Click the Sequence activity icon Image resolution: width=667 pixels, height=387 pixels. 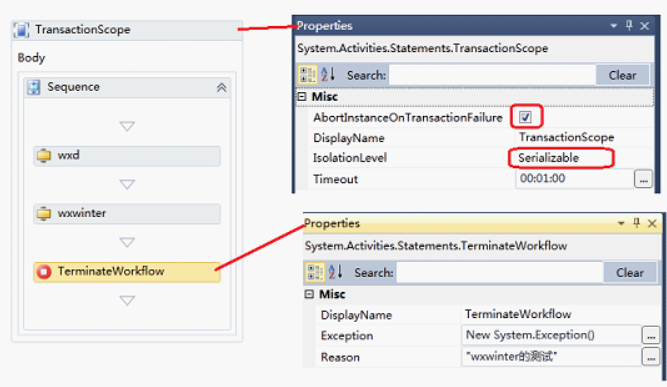click(x=34, y=87)
